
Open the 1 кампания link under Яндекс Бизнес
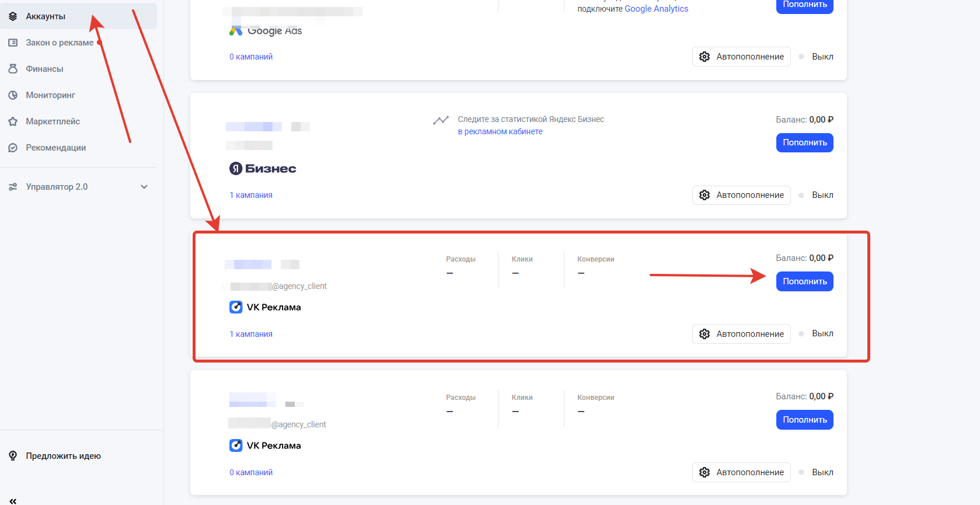click(x=251, y=195)
